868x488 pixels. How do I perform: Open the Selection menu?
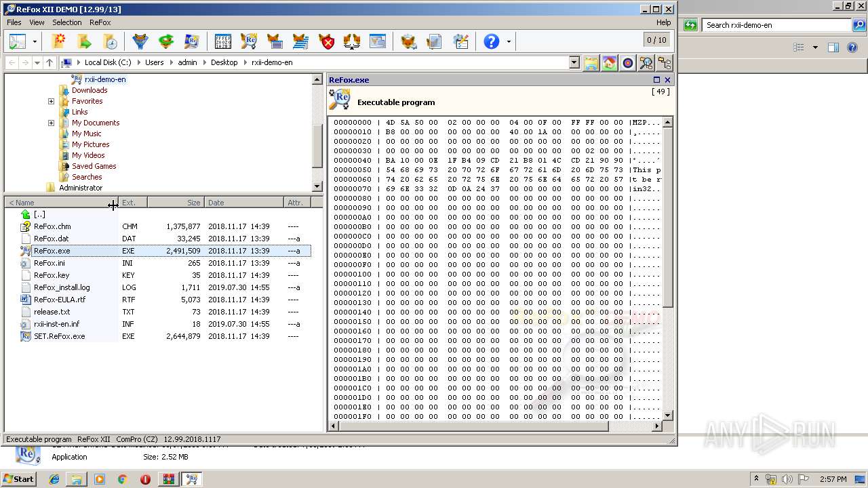(x=67, y=22)
